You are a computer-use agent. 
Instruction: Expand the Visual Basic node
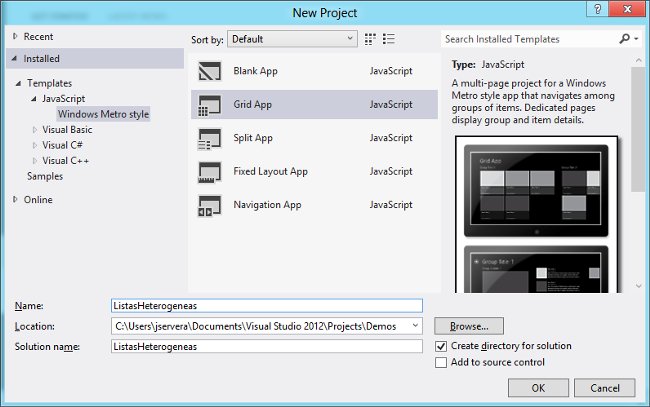pyautogui.click(x=35, y=130)
